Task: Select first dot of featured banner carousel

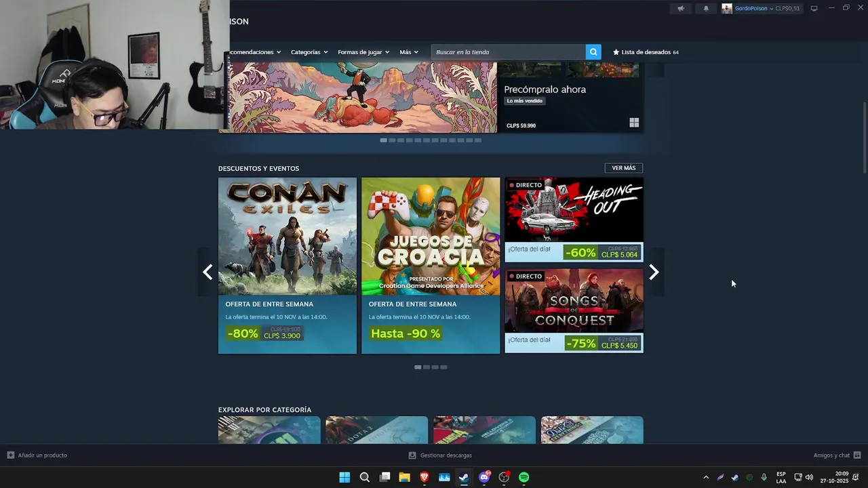Action: (x=383, y=140)
